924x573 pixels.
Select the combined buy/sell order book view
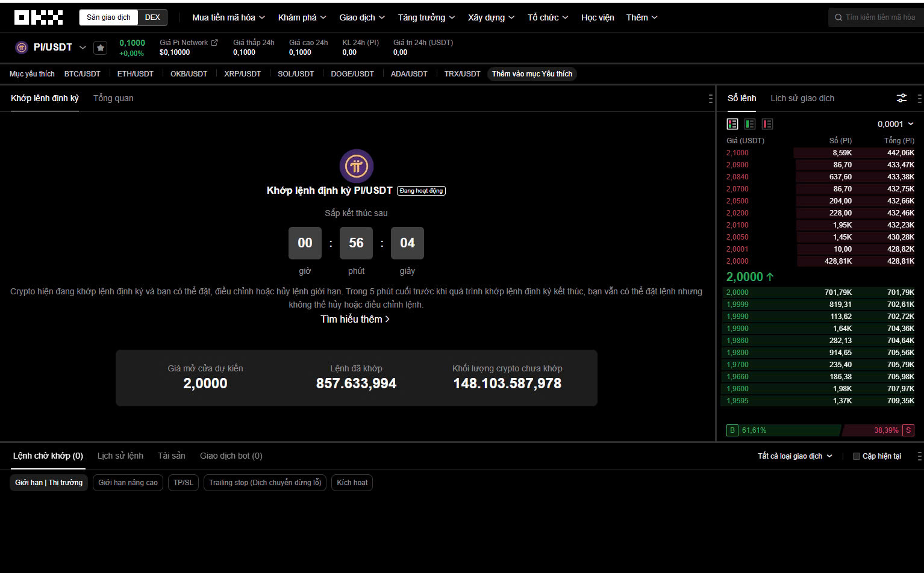[732, 124]
